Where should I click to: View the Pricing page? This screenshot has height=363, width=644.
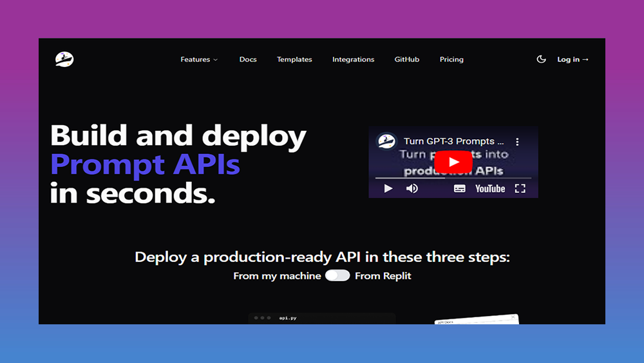coord(451,59)
